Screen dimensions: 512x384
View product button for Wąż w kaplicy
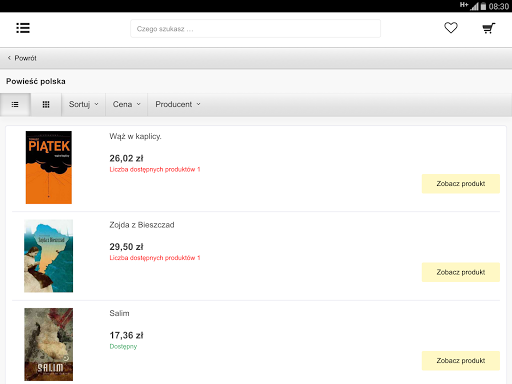[x=461, y=184]
